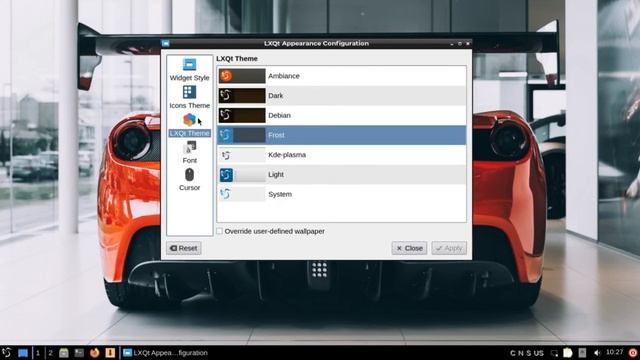Screen dimensions: 640x360
Task: Open the LXQt application menu in panel
Action: pos(7,353)
